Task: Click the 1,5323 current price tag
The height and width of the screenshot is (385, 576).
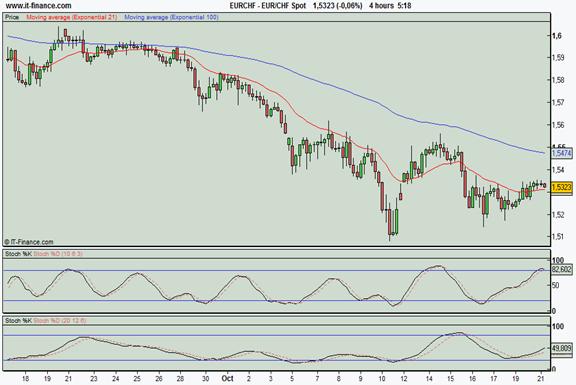Action: [562, 187]
